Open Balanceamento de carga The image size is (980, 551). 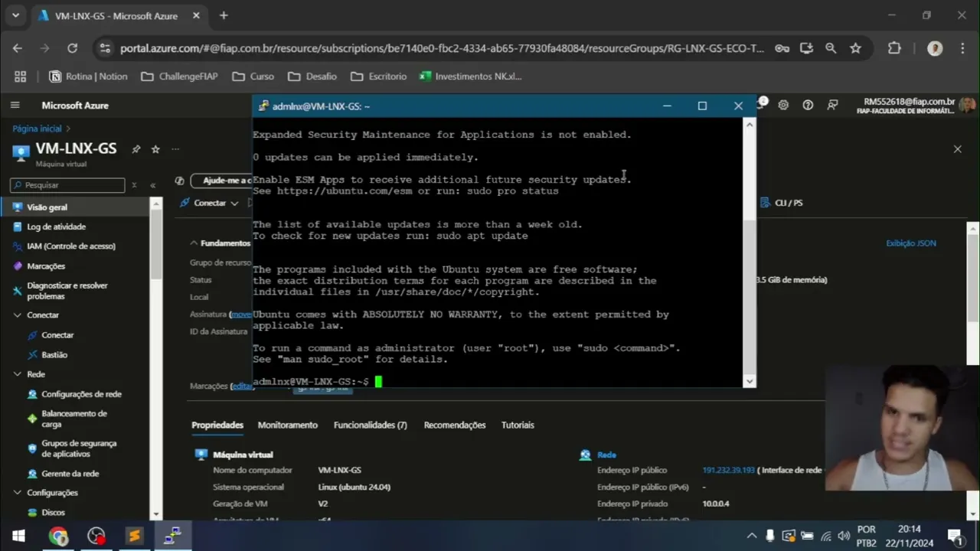point(74,419)
